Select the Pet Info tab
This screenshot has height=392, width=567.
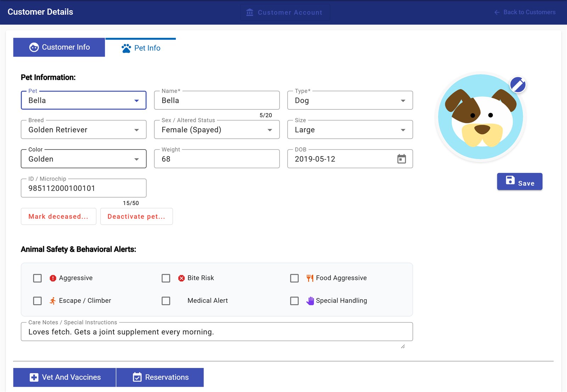[x=141, y=48]
